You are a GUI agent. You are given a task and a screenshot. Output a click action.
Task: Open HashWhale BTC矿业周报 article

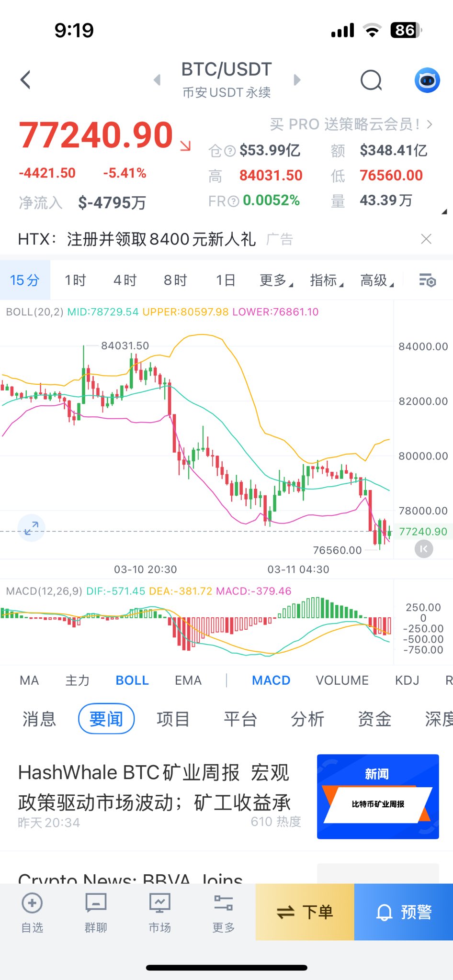[155, 787]
